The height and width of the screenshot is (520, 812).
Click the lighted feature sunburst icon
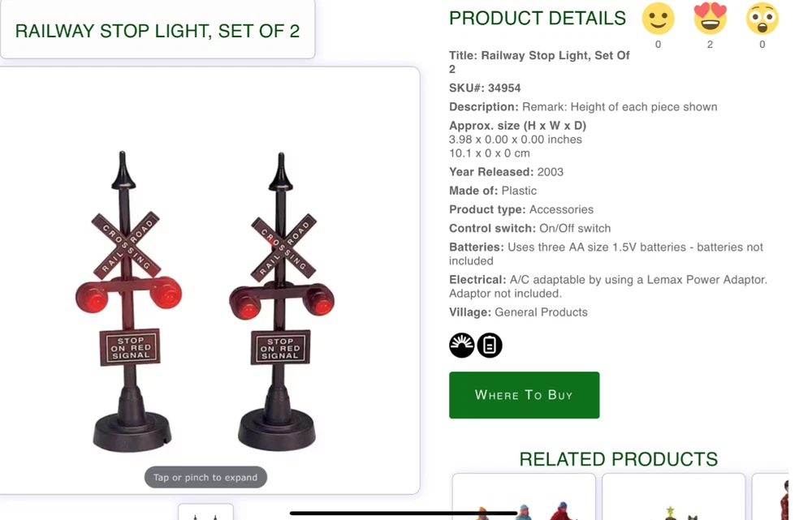pos(461,345)
